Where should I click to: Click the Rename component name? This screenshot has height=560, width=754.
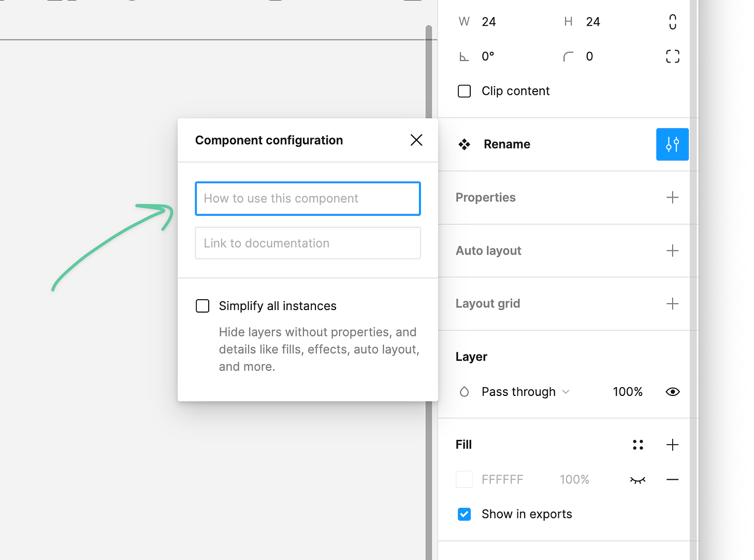(507, 144)
